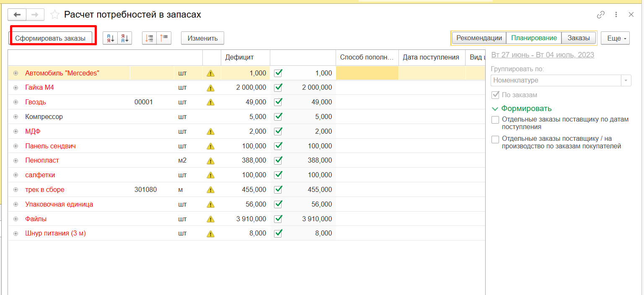
Task: Sort list ascending A to Z
Action: pos(110,38)
